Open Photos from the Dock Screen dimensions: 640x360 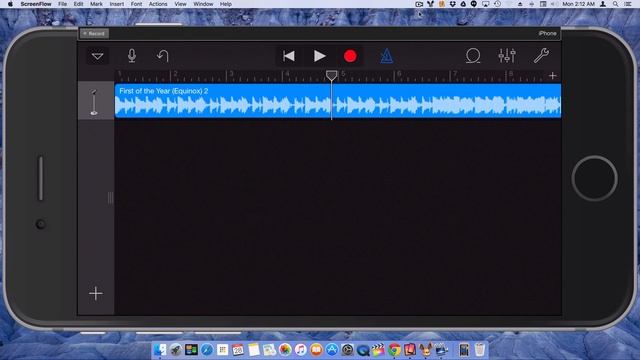285,350
